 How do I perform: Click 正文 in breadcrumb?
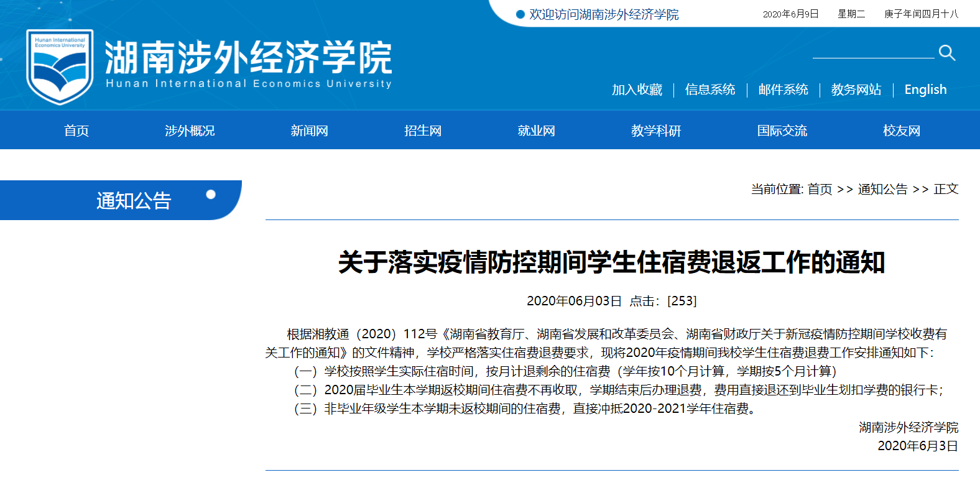[946, 189]
